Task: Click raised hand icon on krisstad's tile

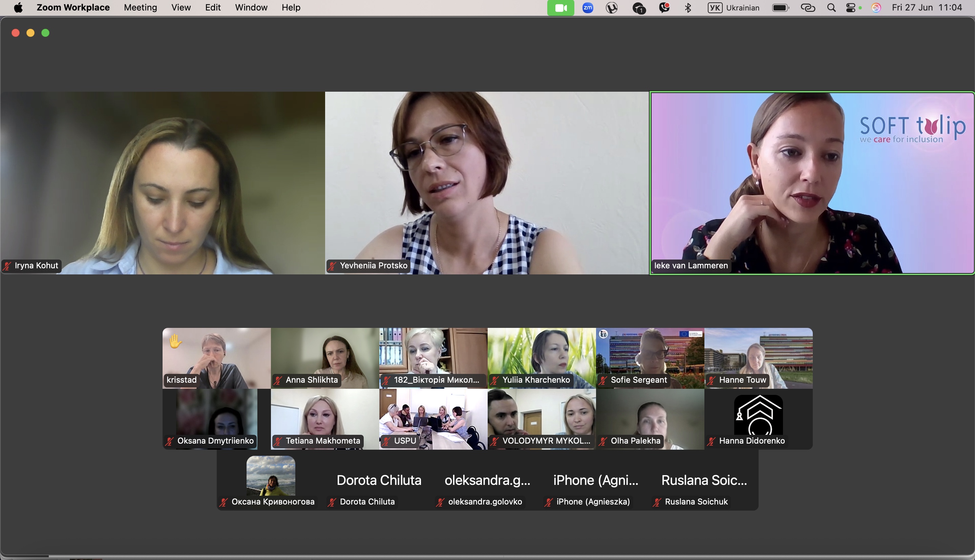Action: 175,341
